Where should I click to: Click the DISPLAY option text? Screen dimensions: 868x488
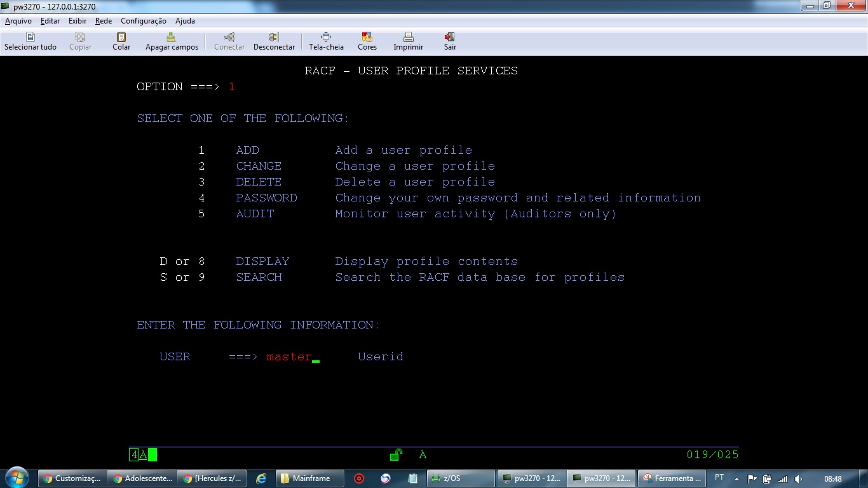262,261
